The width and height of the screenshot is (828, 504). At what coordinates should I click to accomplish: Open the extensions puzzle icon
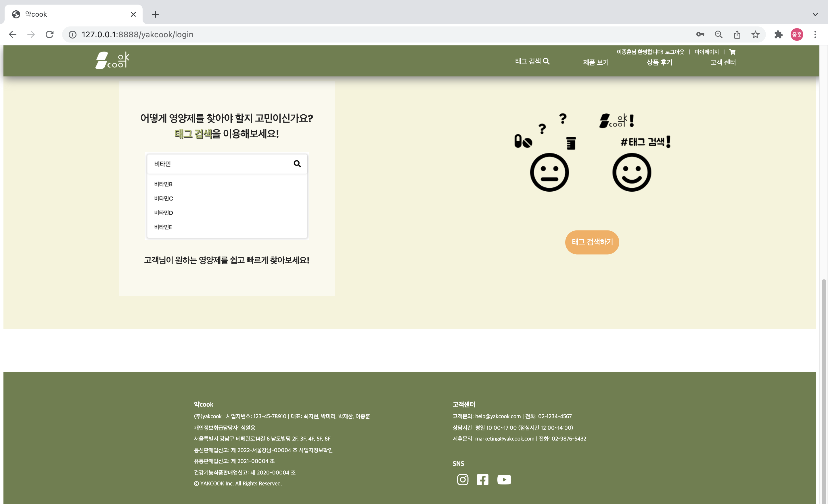[778, 34]
